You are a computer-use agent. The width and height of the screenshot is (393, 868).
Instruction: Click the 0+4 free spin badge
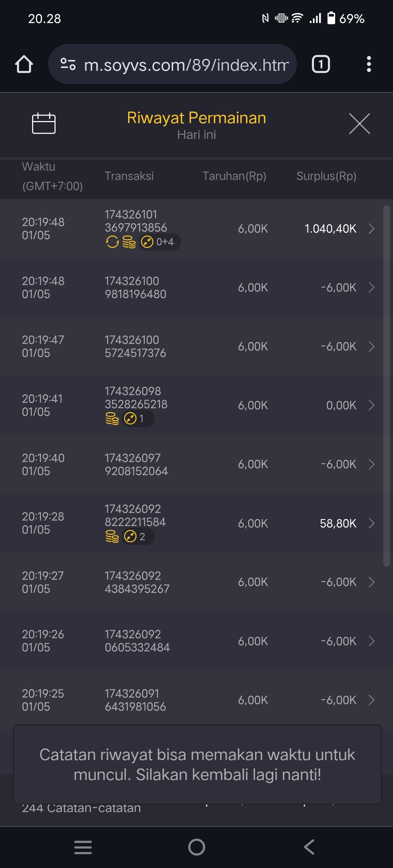[159, 242]
